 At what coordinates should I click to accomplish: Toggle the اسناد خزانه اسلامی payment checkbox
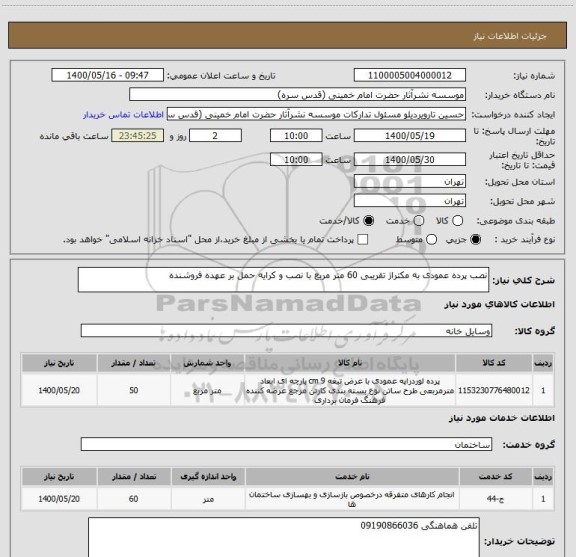[363, 240]
